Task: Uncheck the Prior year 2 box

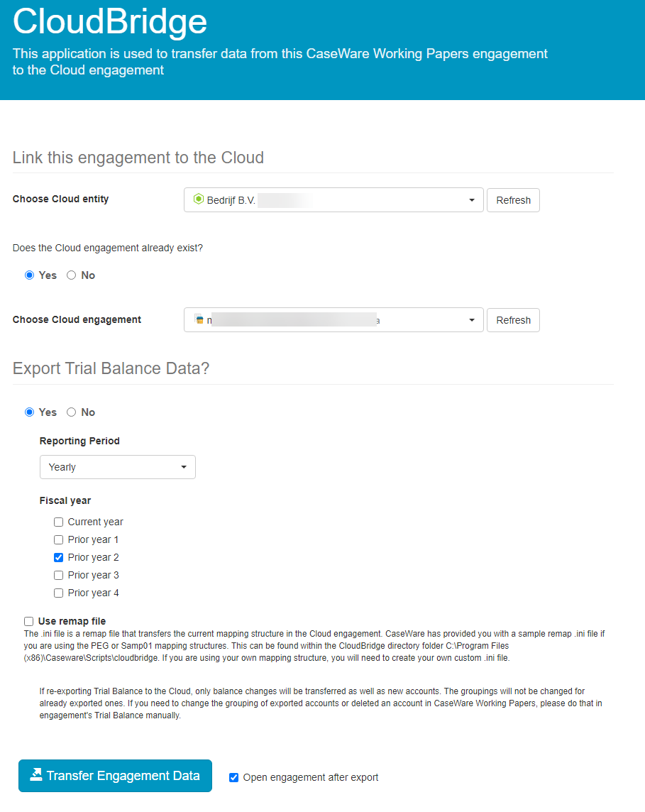Action: [58, 557]
